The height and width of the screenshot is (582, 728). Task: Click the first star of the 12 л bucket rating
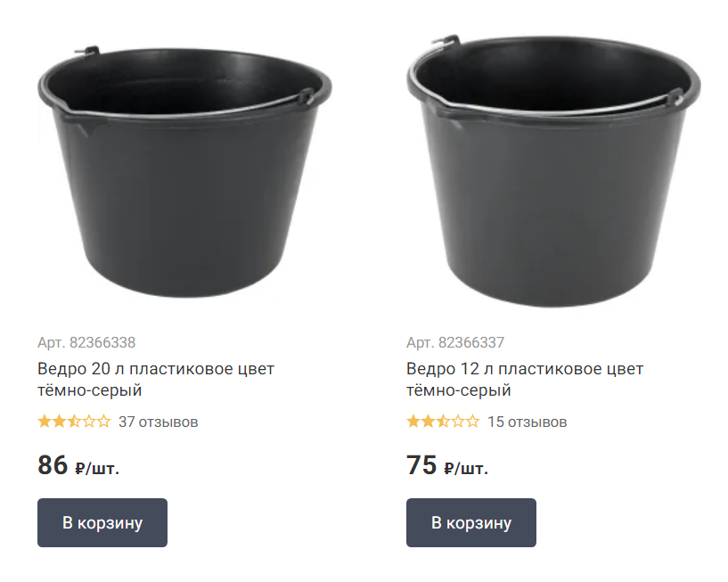tap(413, 422)
